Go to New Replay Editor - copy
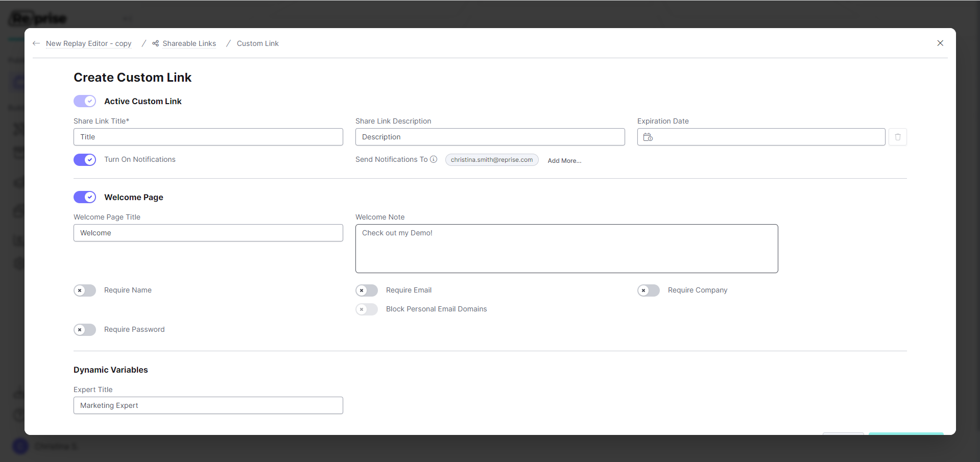This screenshot has height=462, width=980. pos(88,43)
